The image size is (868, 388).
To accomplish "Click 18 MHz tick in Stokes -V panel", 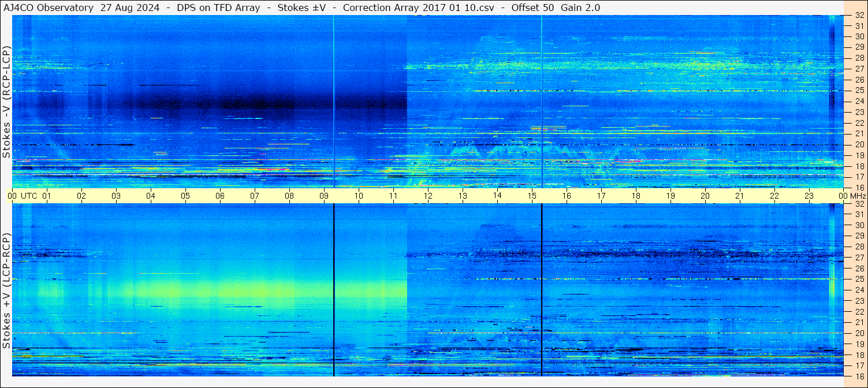I will [859, 166].
